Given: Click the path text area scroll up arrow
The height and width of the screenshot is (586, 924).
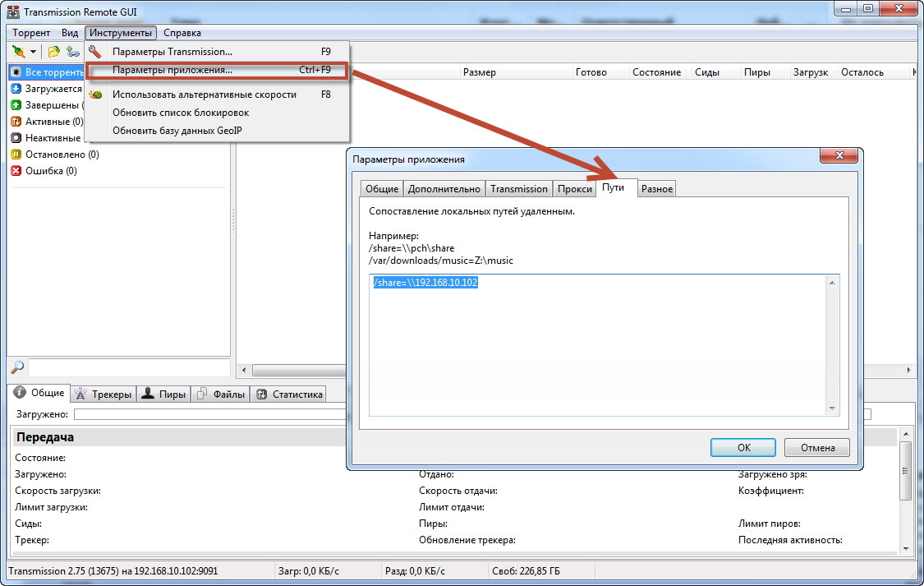Looking at the screenshot, I should (833, 283).
